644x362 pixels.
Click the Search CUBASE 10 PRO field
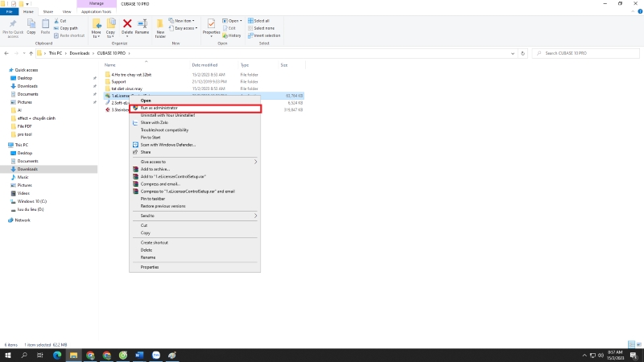coord(586,53)
